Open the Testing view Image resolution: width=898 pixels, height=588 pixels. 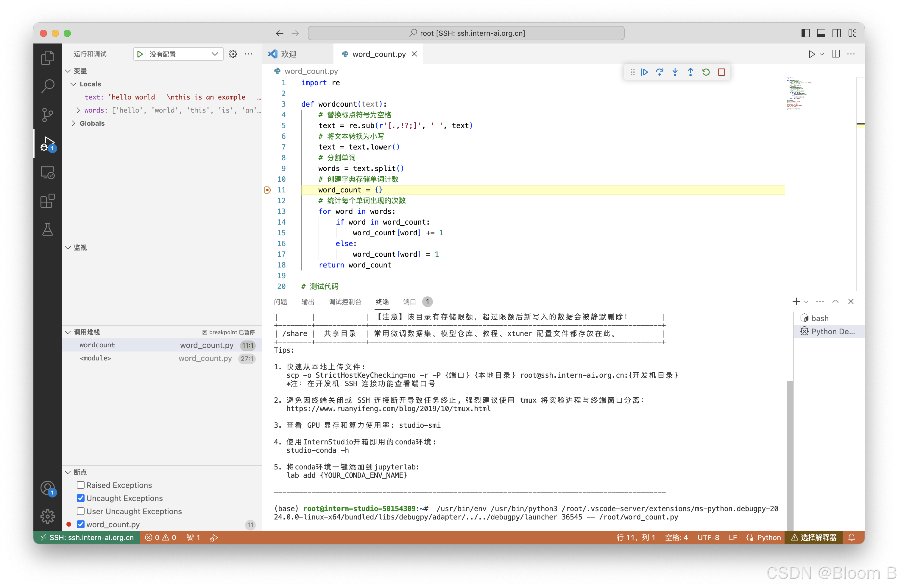[x=48, y=229]
